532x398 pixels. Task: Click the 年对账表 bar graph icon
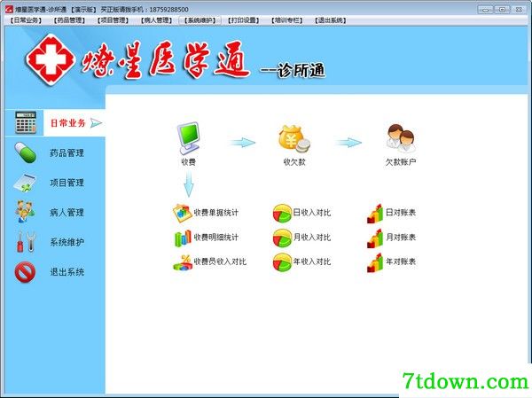pyautogui.click(x=375, y=262)
